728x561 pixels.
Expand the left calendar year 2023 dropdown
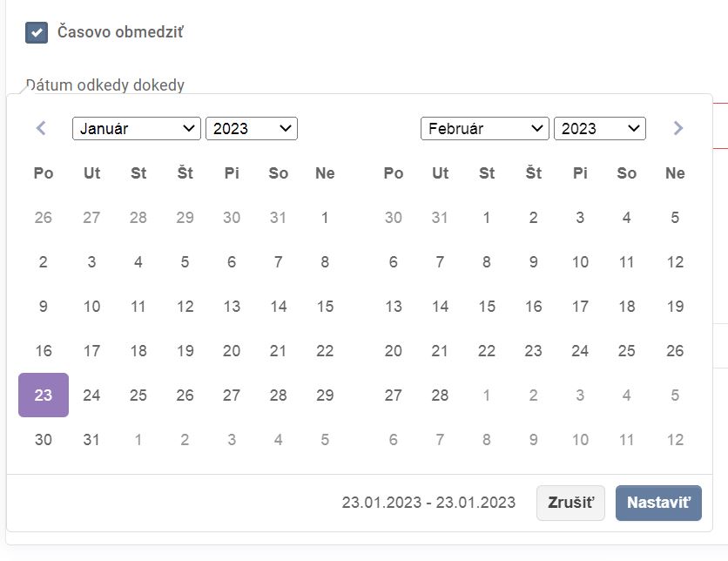(x=252, y=129)
